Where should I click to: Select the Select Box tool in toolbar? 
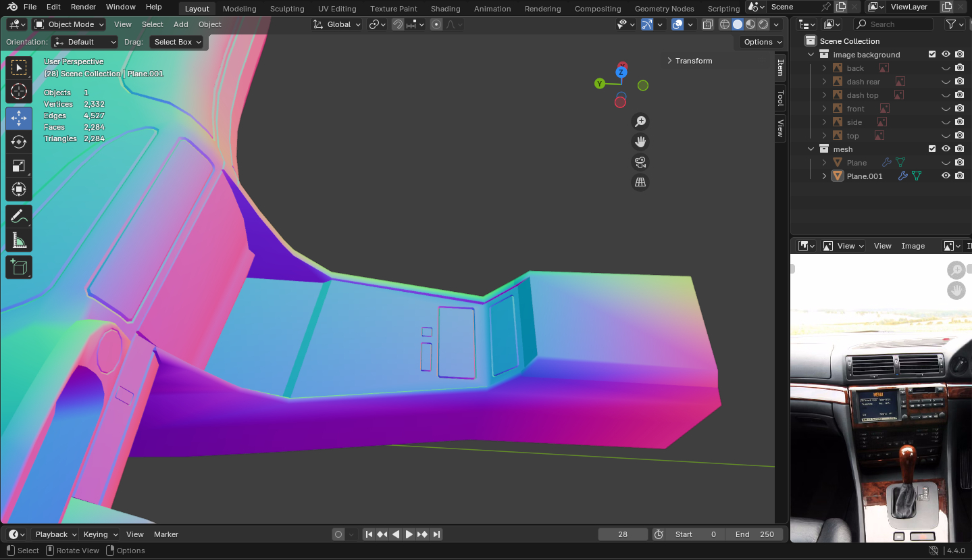pos(19,68)
